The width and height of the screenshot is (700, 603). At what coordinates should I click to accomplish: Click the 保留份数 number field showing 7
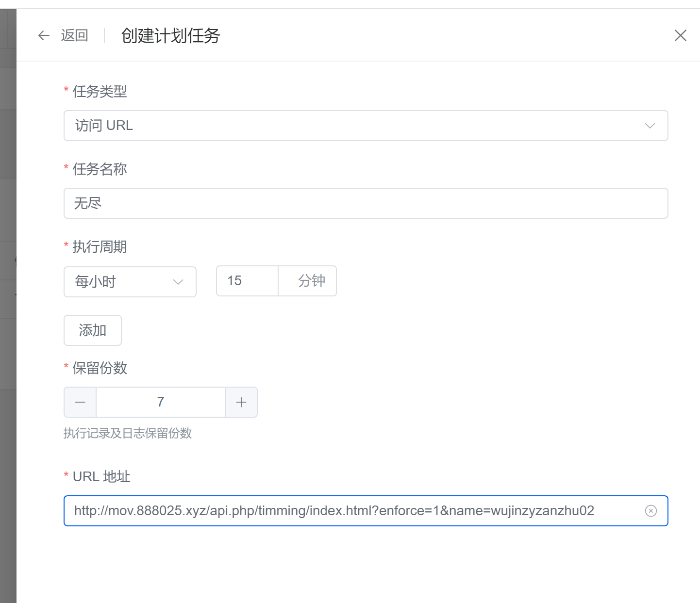pyautogui.click(x=161, y=402)
